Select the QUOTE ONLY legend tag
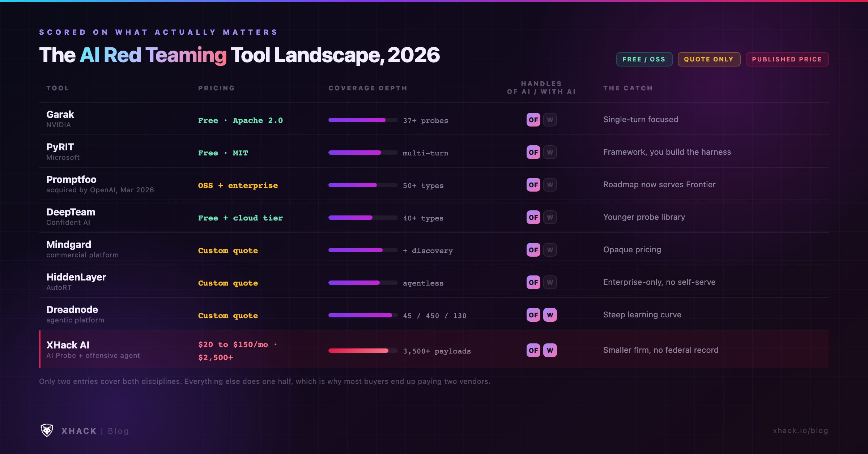The image size is (868, 454). 709,59
